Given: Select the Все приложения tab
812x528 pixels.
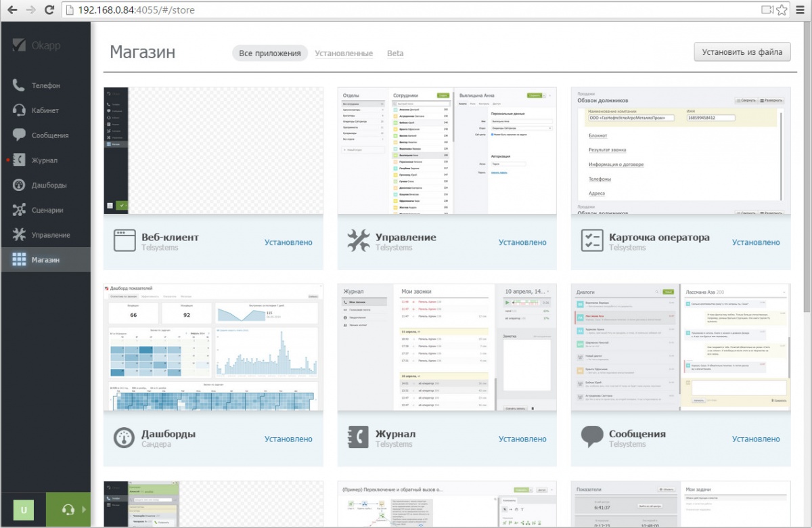Looking at the screenshot, I should [x=269, y=53].
